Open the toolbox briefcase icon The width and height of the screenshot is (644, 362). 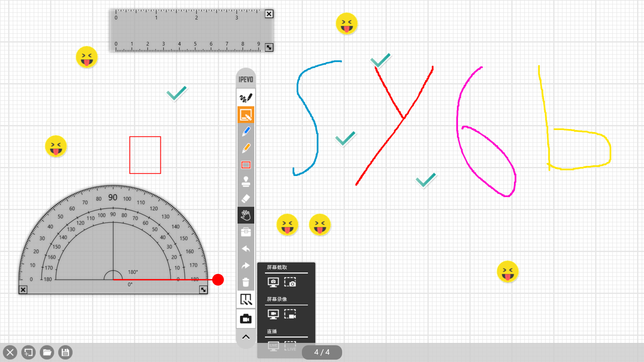click(x=246, y=232)
